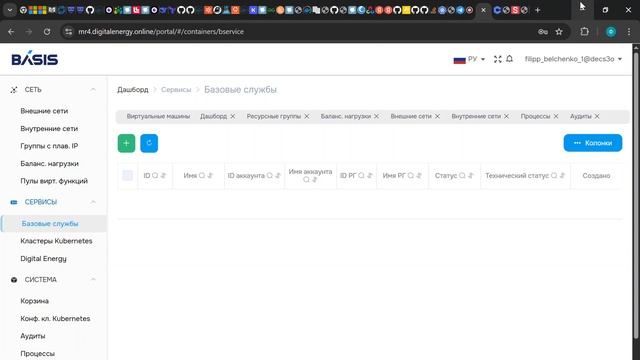The width and height of the screenshot is (640, 360).
Task: Click the green add base service button
Action: [127, 143]
